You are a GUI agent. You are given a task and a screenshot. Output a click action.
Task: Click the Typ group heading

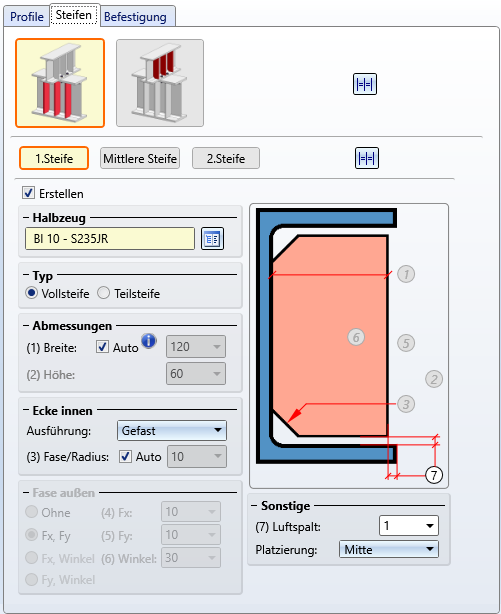pyautogui.click(x=43, y=276)
